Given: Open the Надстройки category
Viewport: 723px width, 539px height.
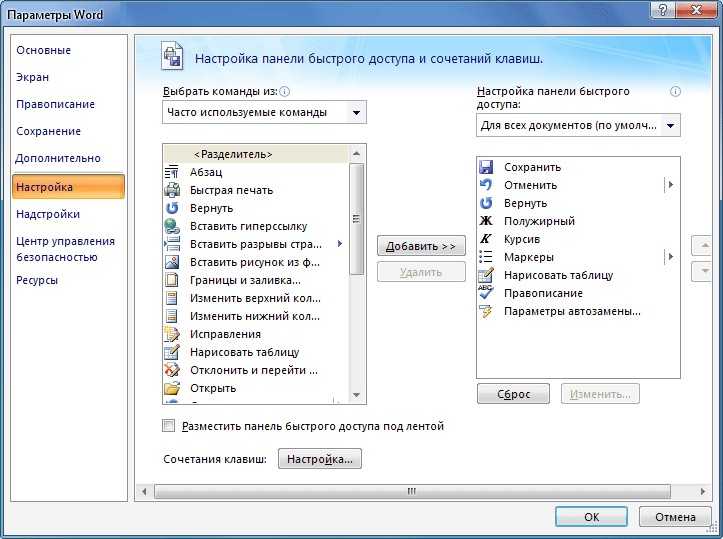Looking at the screenshot, I should pyautogui.click(x=48, y=214).
